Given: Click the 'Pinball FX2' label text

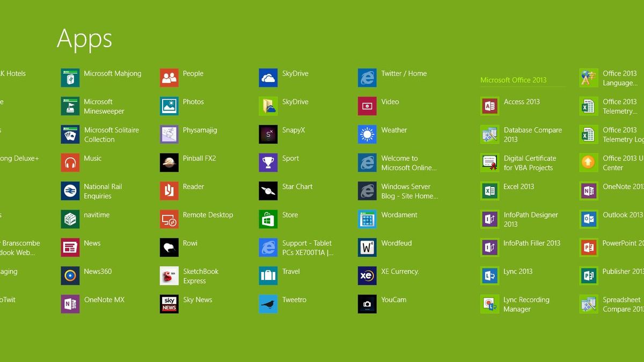Looking at the screenshot, I should coord(200,159).
